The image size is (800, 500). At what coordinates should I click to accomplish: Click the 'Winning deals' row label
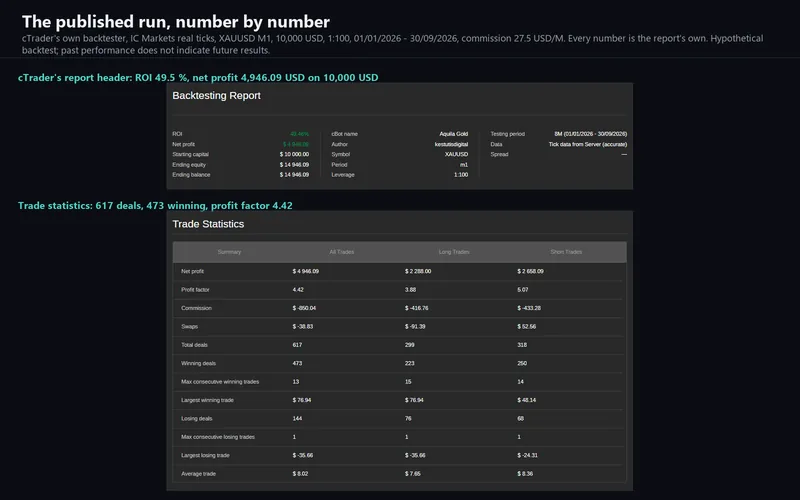click(x=198, y=363)
